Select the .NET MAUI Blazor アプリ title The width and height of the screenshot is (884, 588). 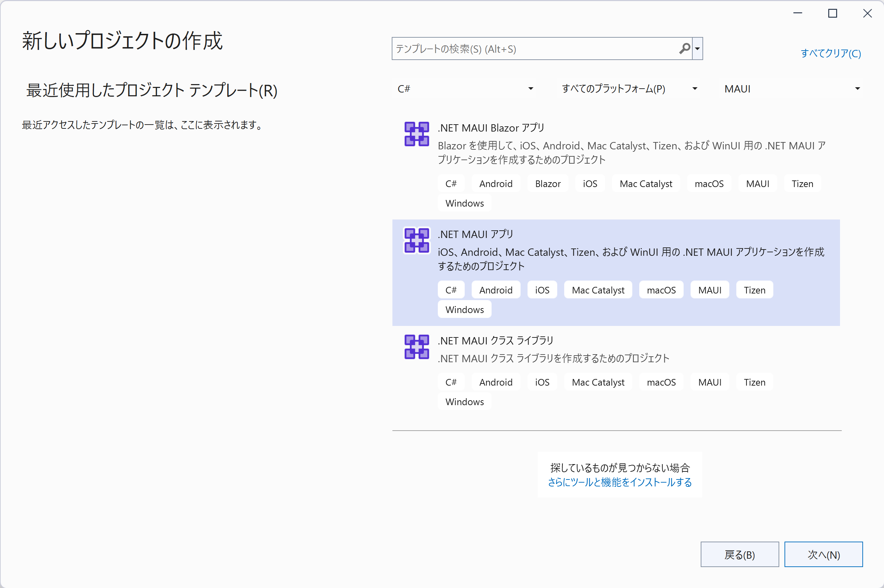pos(491,128)
